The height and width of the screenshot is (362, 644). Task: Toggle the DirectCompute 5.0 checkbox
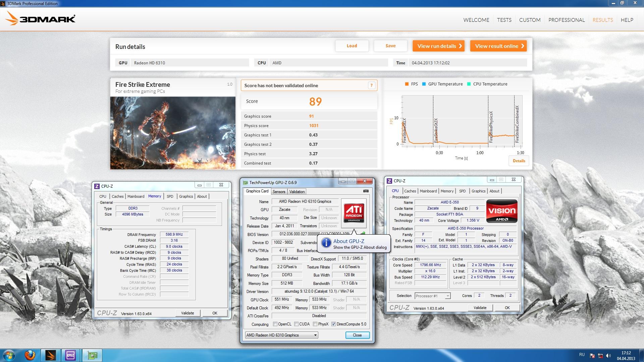point(333,324)
